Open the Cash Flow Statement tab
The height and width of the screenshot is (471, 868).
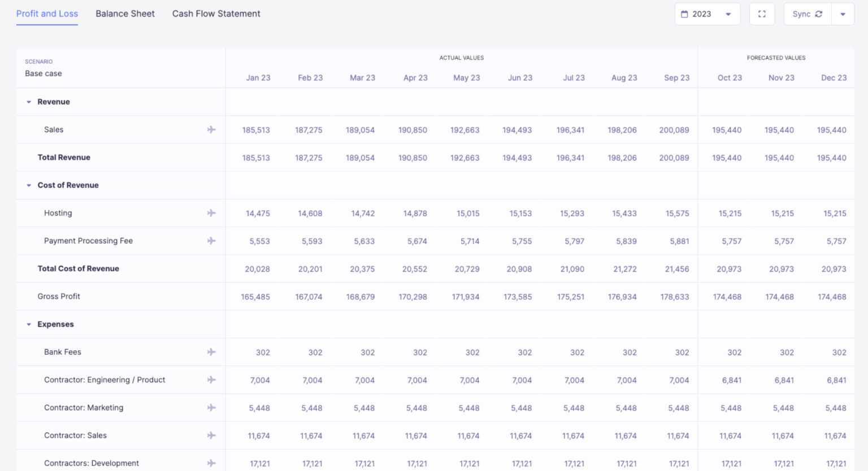(216, 14)
